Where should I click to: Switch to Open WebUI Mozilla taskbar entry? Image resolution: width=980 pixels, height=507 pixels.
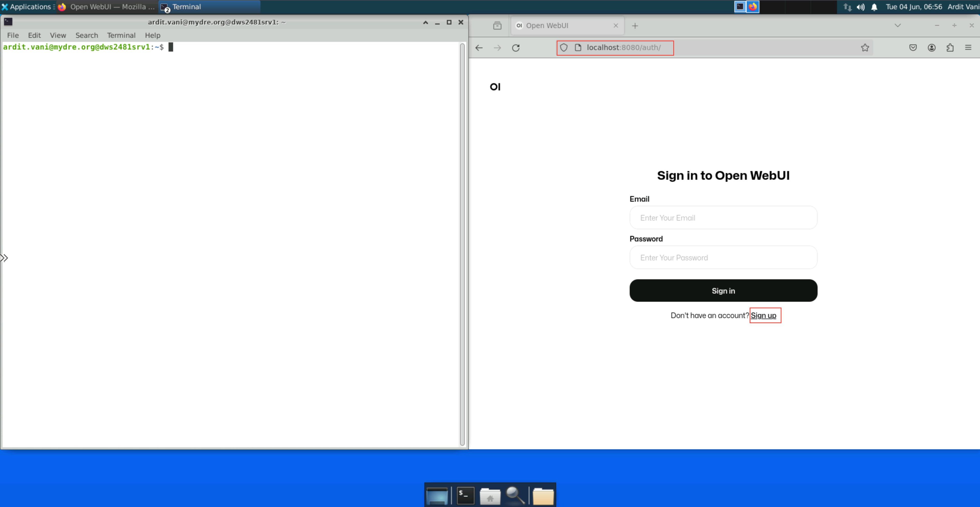point(106,7)
